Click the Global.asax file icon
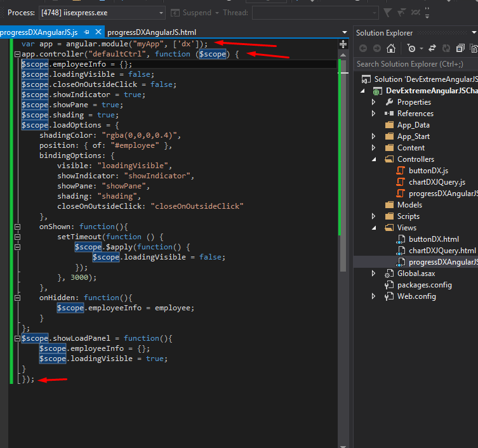This screenshot has height=448, width=478. click(x=389, y=273)
